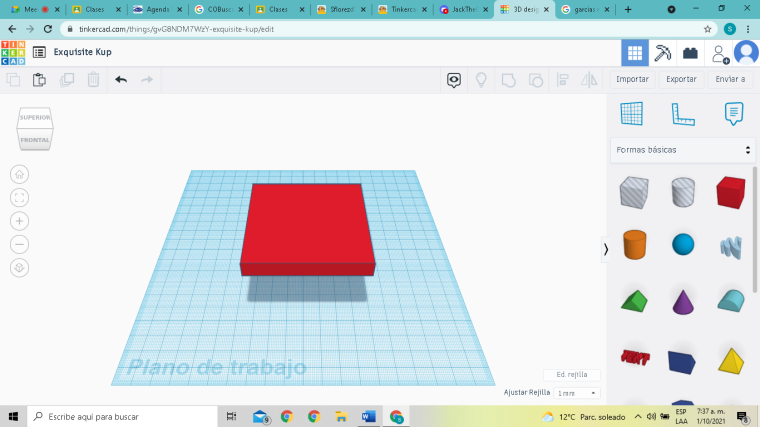Viewport: 760px width, 427px height.
Task: Click the Ed. rejilla button
Action: pyautogui.click(x=572, y=375)
